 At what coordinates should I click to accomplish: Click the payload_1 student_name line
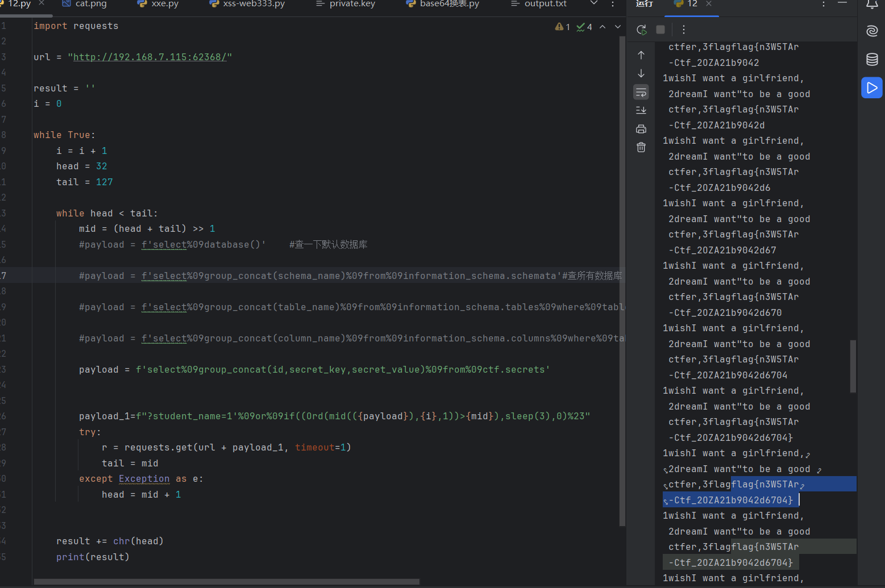tap(335, 416)
